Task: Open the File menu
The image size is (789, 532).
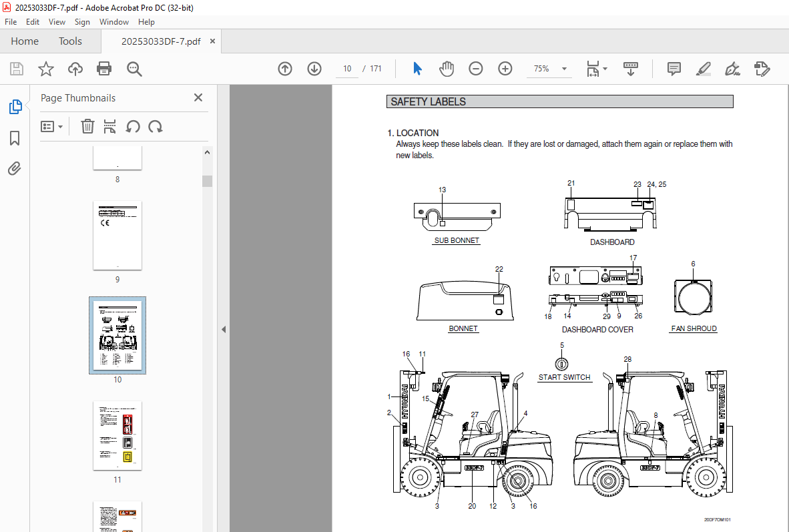Action: [11, 21]
